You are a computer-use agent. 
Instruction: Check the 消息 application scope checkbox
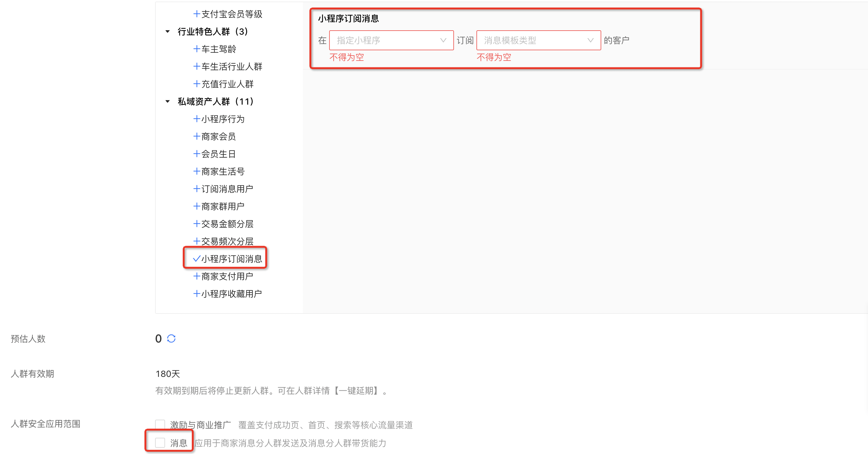(x=160, y=442)
